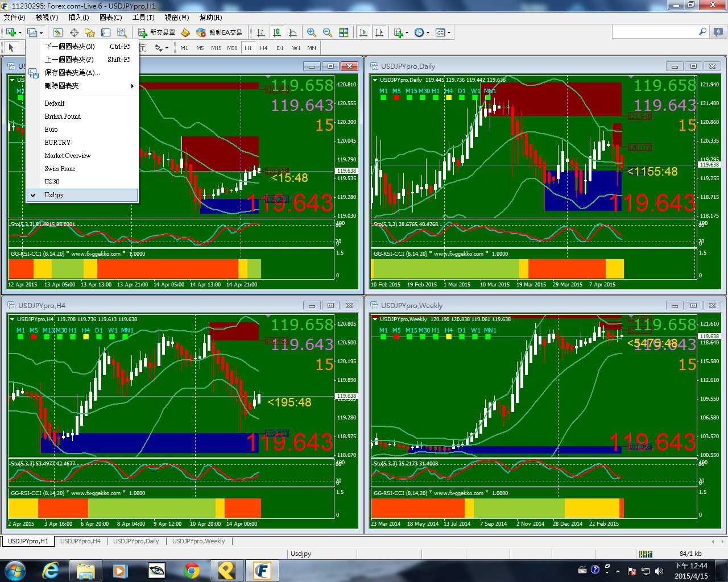728x582 pixels.
Task: Click into the toolbar search field
Action: tap(655, 32)
